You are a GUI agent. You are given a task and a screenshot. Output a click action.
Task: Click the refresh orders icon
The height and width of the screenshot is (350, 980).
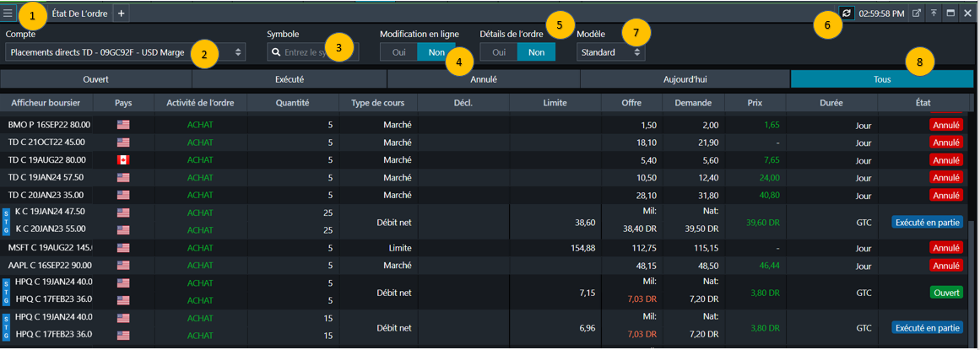tap(847, 13)
